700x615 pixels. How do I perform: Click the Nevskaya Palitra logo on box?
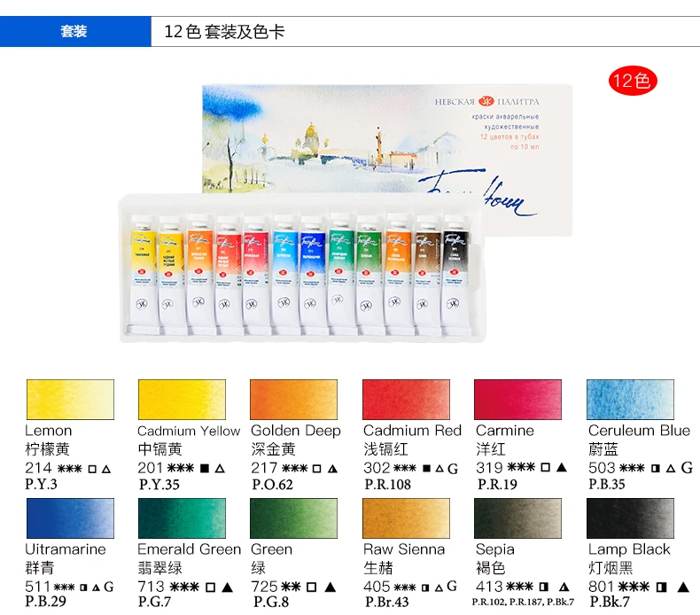coord(486,101)
